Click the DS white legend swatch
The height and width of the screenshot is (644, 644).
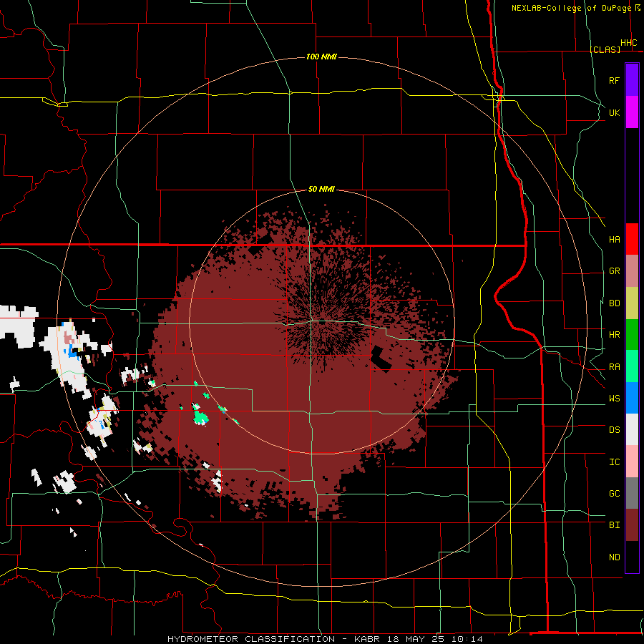click(632, 429)
